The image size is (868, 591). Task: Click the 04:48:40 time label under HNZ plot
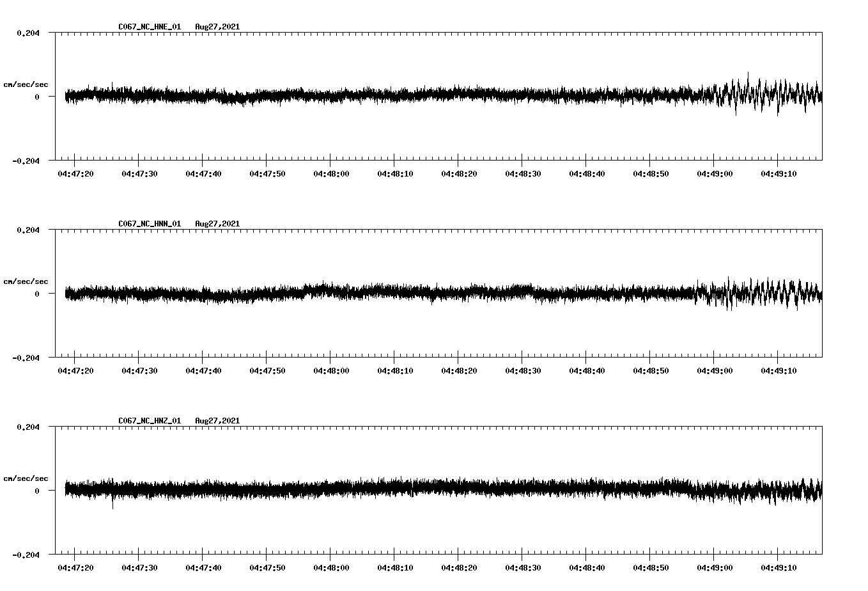pos(587,567)
